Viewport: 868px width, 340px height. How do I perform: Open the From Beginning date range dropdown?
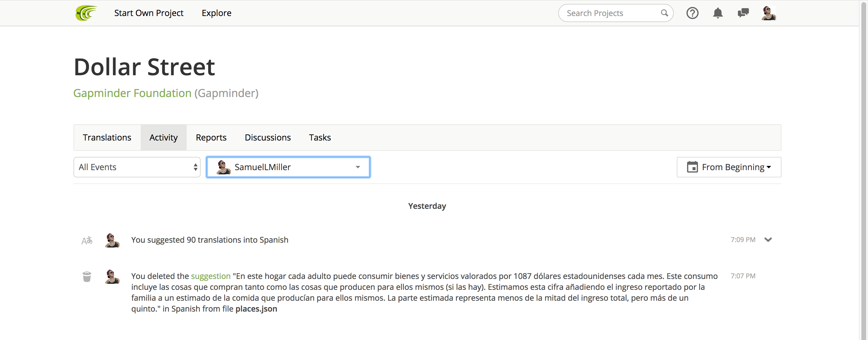(x=729, y=167)
